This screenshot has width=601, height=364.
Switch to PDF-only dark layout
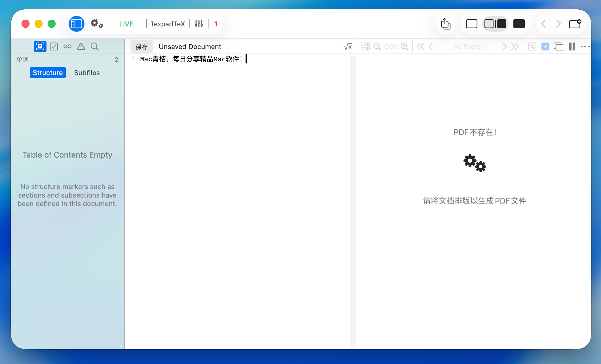coord(519,24)
